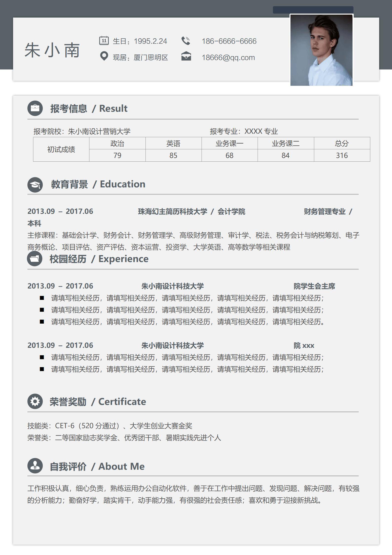392x555 pixels.
Task: Click the 政治 score cell 79
Action: click(x=117, y=155)
